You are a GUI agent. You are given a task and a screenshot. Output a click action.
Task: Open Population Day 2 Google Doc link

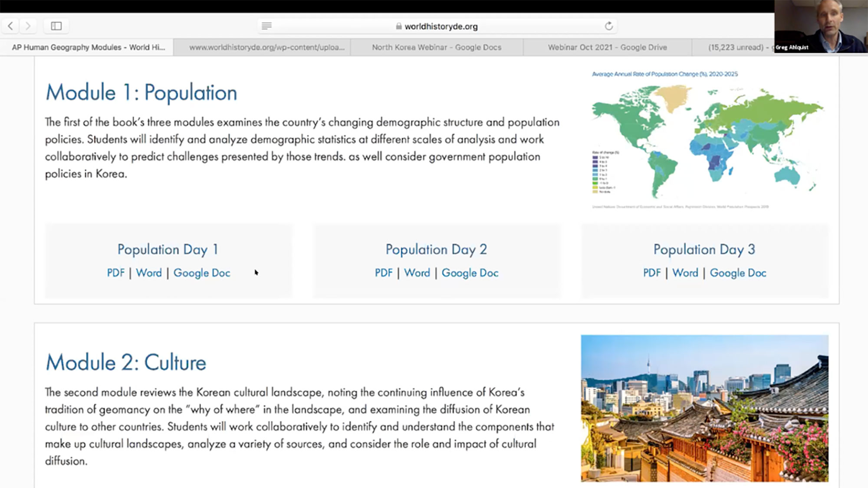[470, 273]
